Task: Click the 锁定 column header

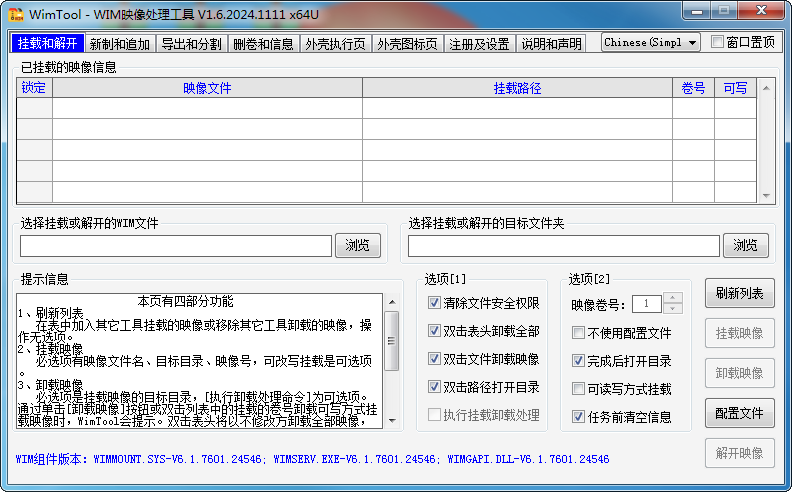Action: point(34,88)
